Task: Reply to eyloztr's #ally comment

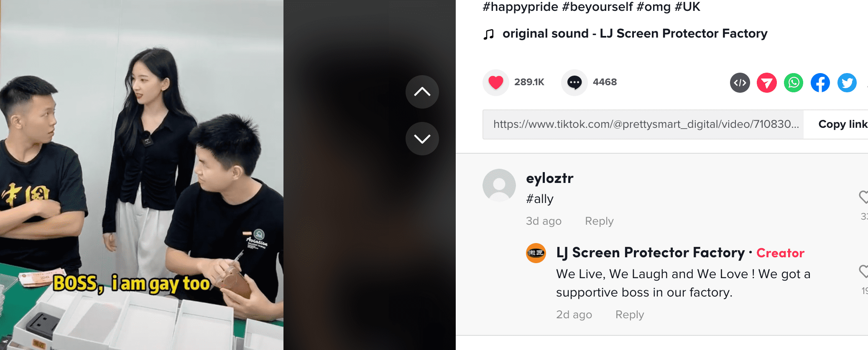Action: (599, 221)
